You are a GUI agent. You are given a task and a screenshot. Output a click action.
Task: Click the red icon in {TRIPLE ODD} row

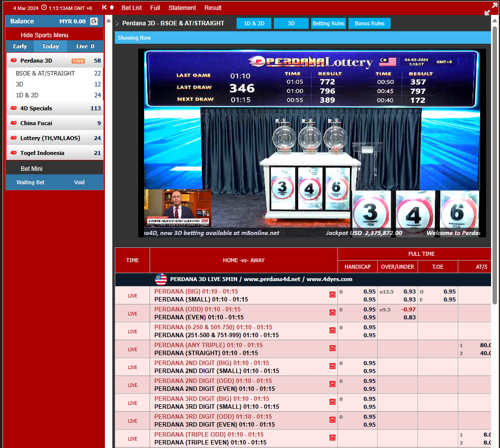(x=333, y=438)
